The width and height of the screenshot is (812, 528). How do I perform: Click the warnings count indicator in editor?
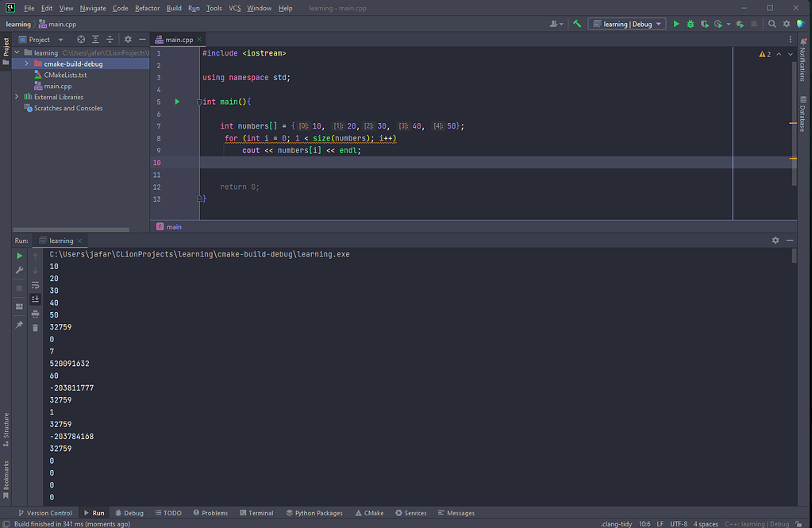point(764,54)
